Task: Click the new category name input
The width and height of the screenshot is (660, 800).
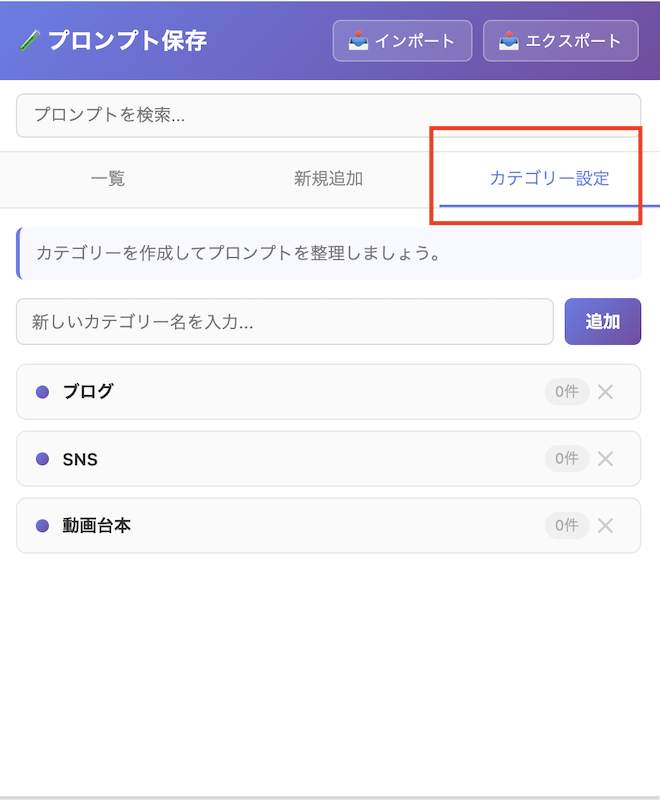Action: click(x=285, y=321)
